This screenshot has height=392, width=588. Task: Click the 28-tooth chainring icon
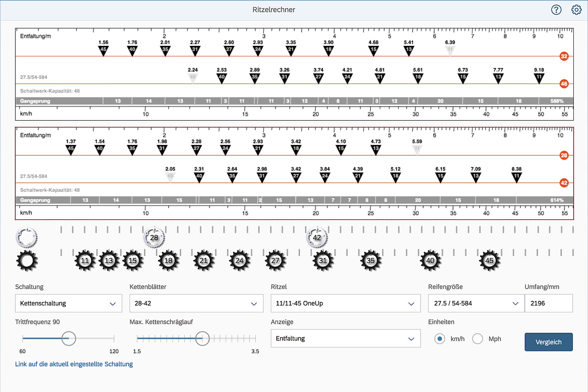coord(154,238)
